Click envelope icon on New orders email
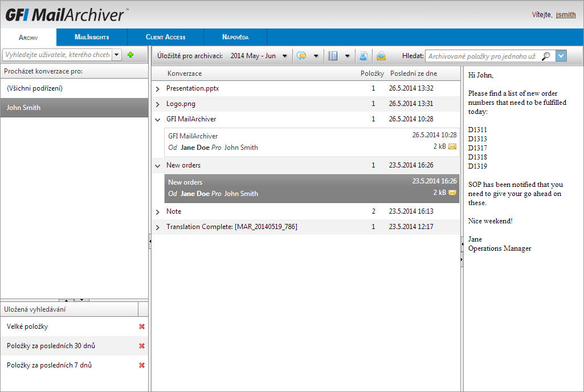The image size is (584, 392). (x=452, y=193)
